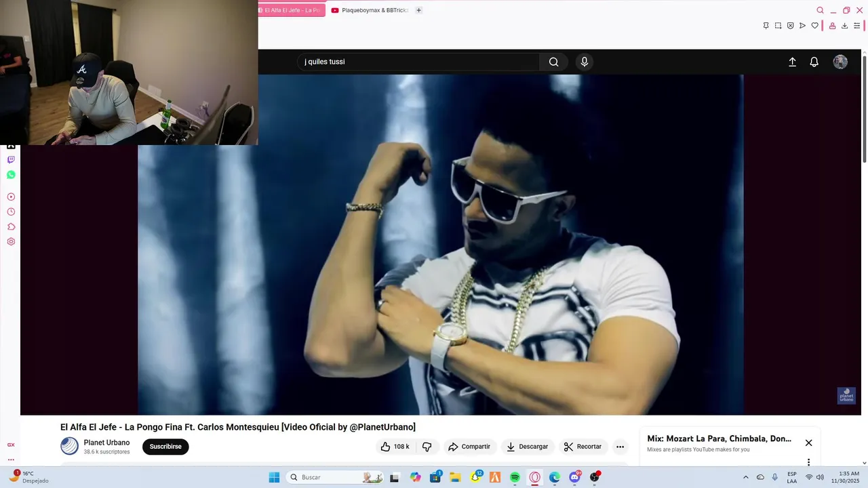The height and width of the screenshot is (488, 868).
Task: Open WhatsApp in the Opera GX sidebar
Action: (11, 175)
